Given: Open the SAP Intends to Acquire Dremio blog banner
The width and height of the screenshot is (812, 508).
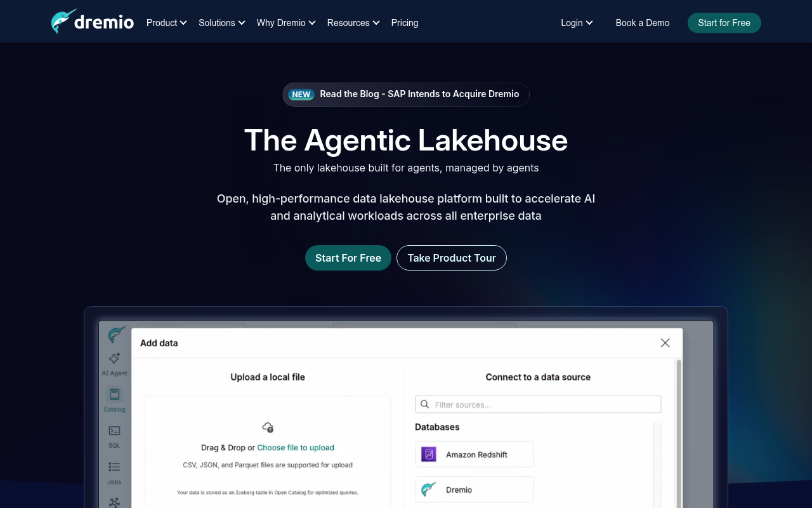Looking at the screenshot, I should tap(406, 95).
